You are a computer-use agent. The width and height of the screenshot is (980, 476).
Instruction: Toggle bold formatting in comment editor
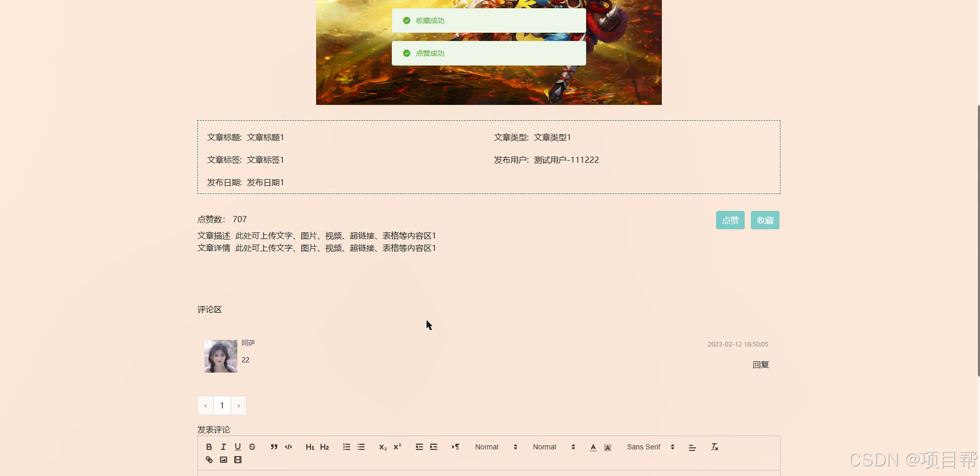[209, 447]
